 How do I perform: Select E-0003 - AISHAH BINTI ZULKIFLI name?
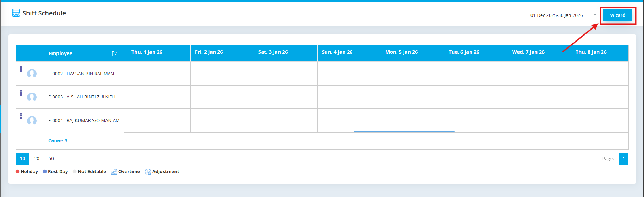tap(82, 97)
